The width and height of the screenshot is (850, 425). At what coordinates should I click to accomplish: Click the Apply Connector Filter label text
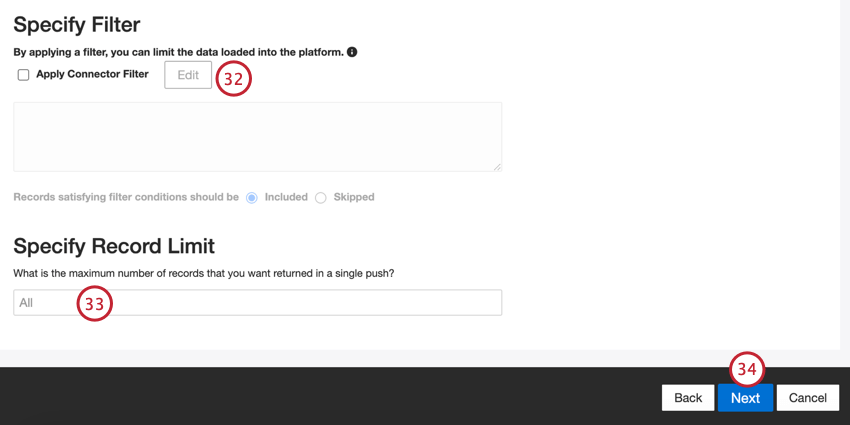click(x=92, y=74)
